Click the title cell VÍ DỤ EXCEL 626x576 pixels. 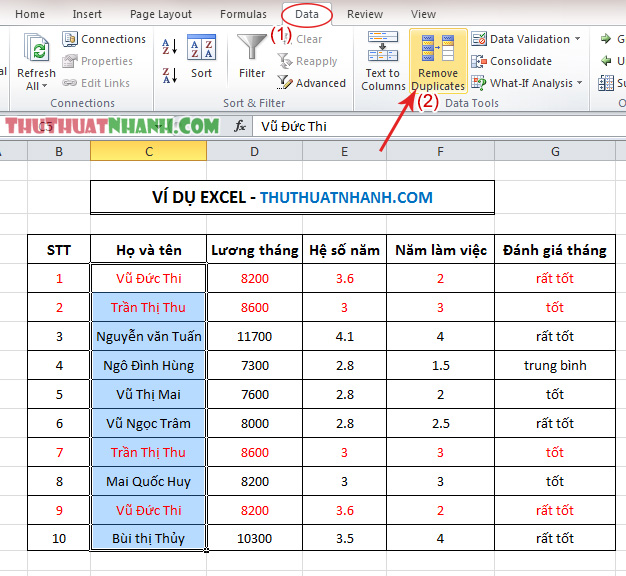click(292, 197)
